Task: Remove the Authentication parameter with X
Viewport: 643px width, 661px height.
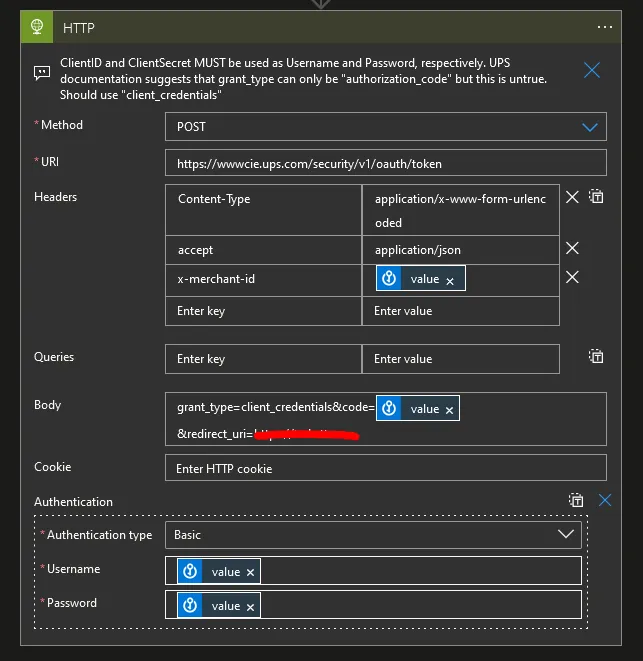Action: 605,500
